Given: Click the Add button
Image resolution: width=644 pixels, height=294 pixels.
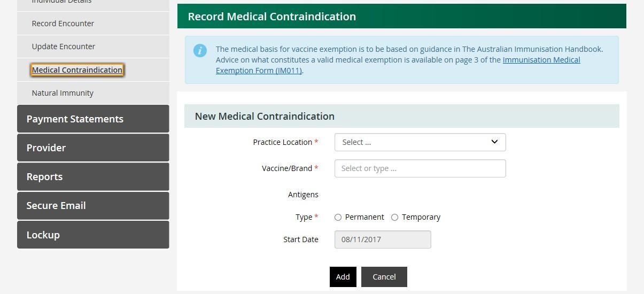Looking at the screenshot, I should [x=343, y=277].
